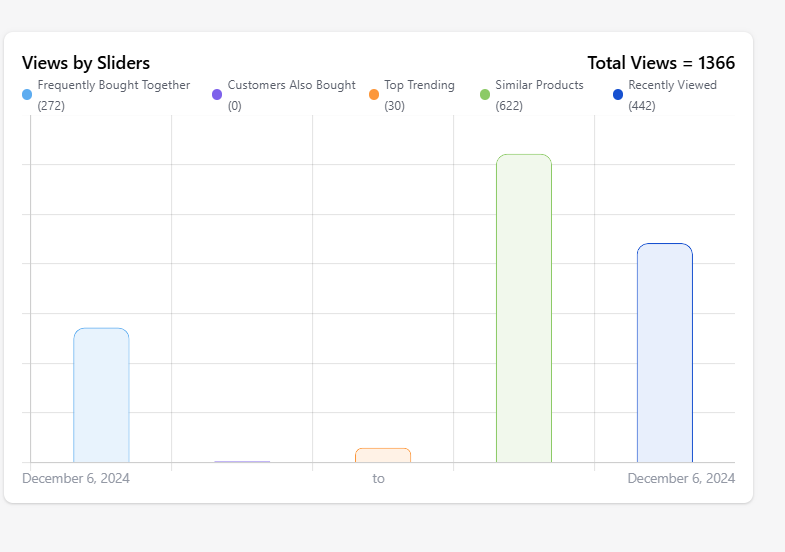Toggle the Frequently Bought Together legend label
Viewport: 785px width, 552px height.
click(113, 86)
